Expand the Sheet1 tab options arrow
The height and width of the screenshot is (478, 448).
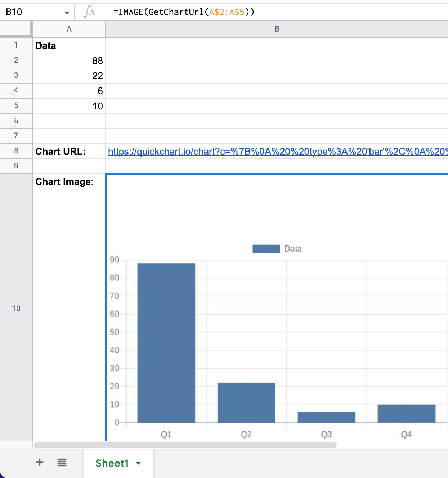click(138, 463)
